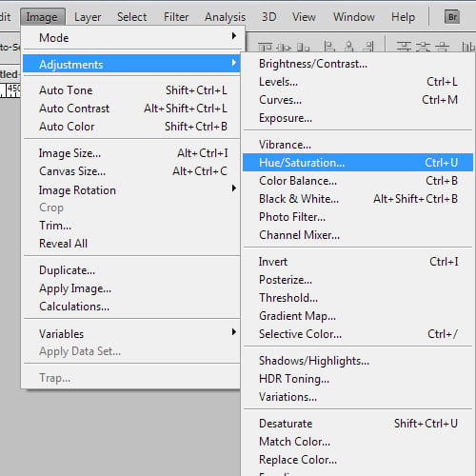Click the Distribute Top Edges icon
Image resolution: width=476 pixels, height=476 pixels.
[404, 47]
